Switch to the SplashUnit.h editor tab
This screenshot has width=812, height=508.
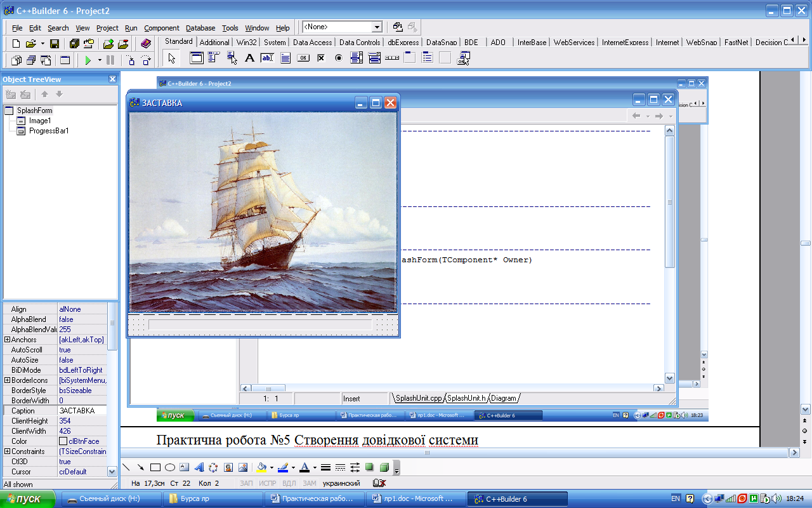coord(466,398)
